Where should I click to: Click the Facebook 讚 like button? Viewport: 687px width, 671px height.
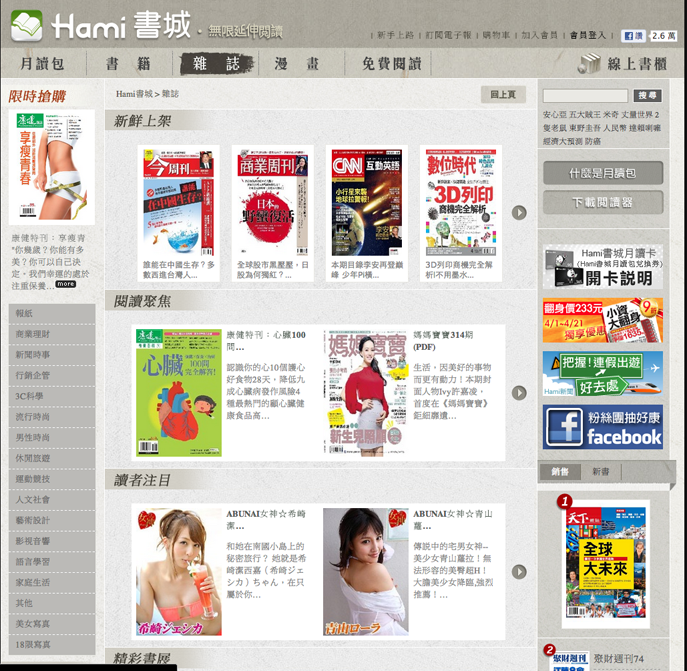633,36
